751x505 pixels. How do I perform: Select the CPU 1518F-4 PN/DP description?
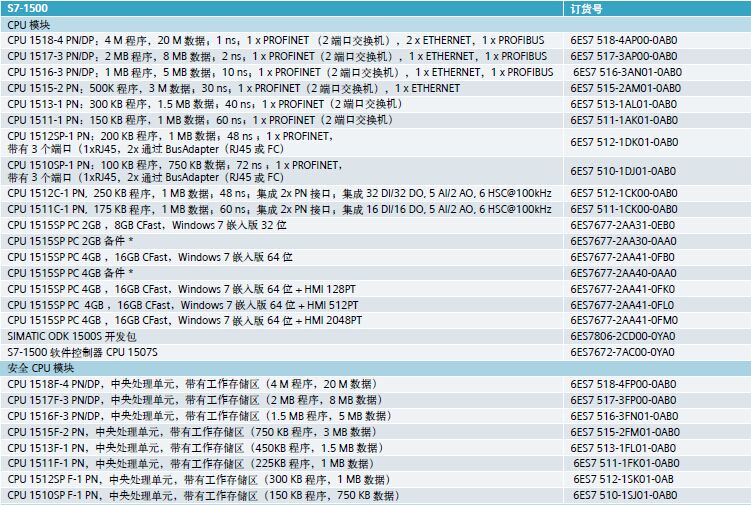tap(193, 384)
